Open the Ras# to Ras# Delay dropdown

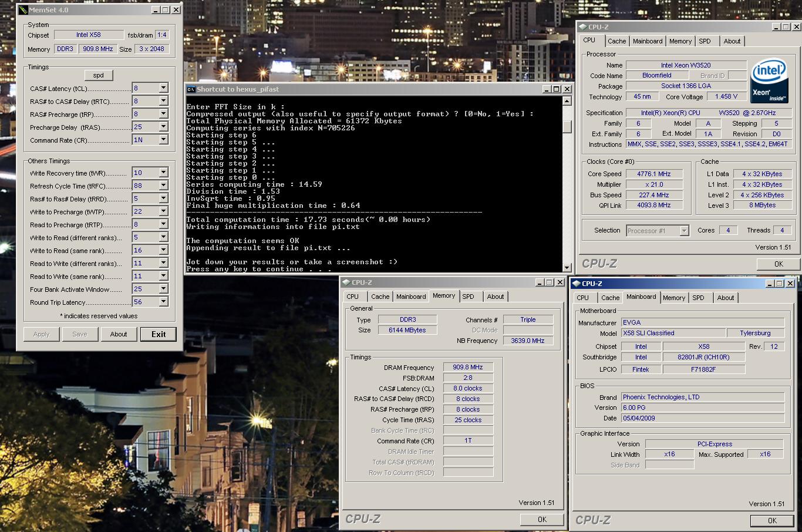pos(163,198)
